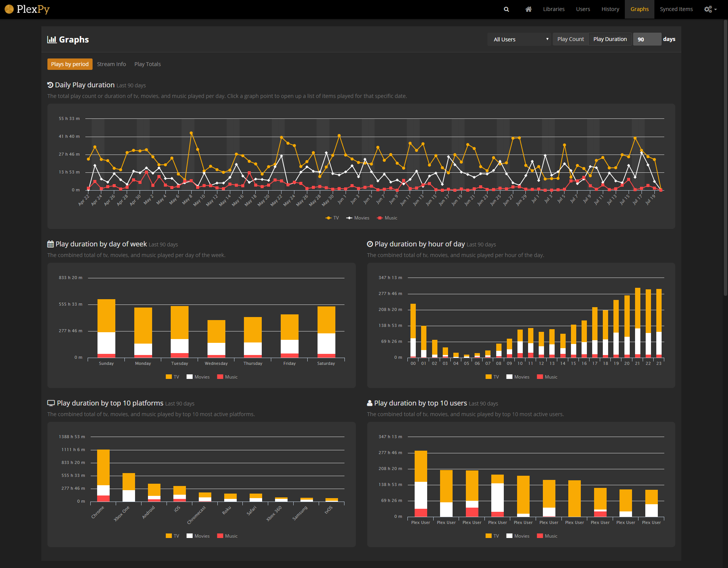Open the settings gear menu

pyautogui.click(x=710, y=9)
